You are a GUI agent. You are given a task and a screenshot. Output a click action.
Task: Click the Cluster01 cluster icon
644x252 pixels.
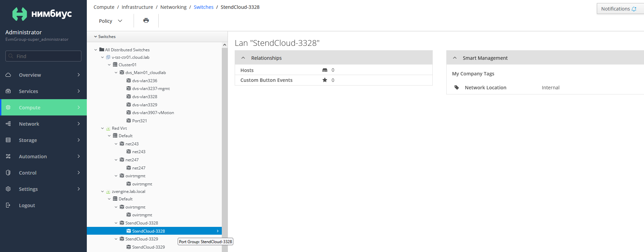[115, 65]
